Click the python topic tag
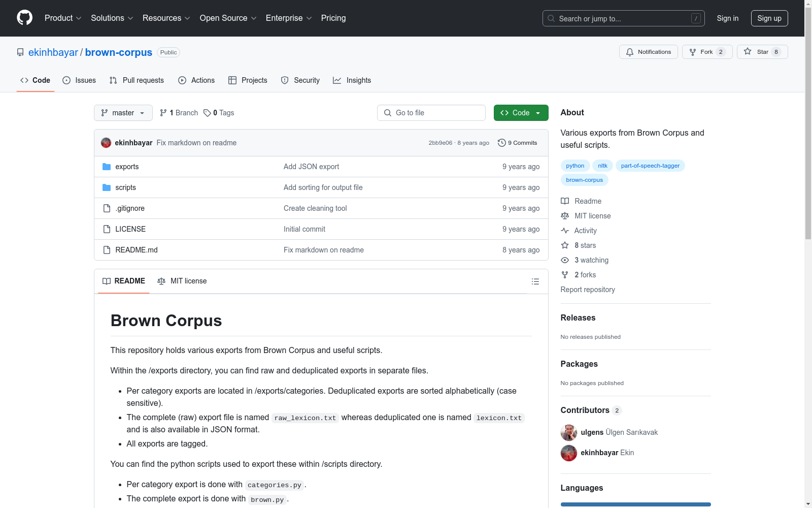This screenshot has height=508, width=812. [575, 166]
